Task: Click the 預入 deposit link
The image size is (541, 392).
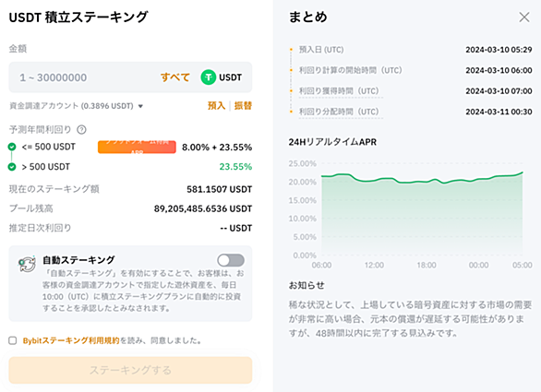Action: (216, 105)
